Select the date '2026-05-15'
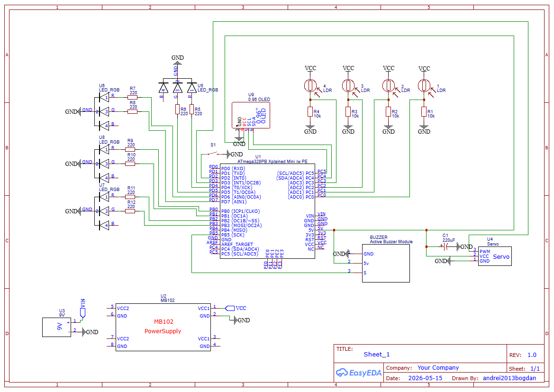The image size is (554, 392). tap(425, 378)
